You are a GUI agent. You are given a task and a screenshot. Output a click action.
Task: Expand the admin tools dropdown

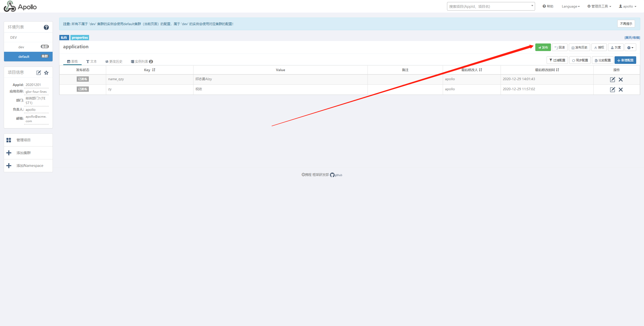[599, 6]
